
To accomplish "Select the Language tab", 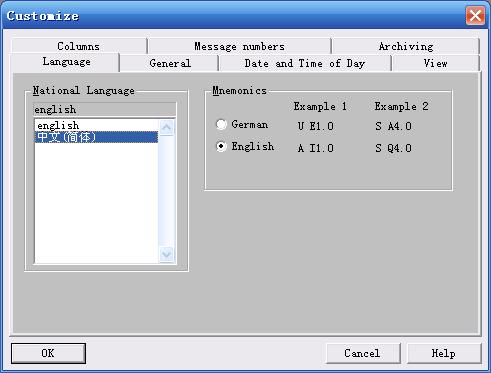I will pyautogui.click(x=66, y=62).
